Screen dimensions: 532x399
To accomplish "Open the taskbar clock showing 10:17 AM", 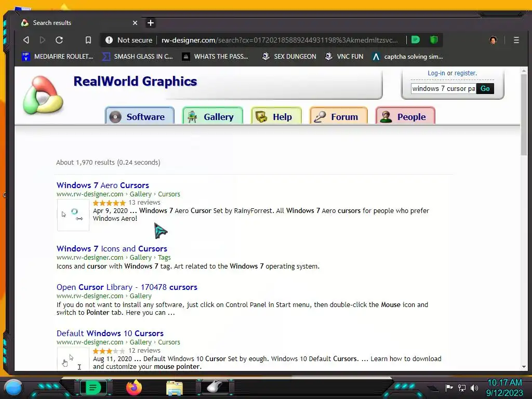I will (504, 388).
